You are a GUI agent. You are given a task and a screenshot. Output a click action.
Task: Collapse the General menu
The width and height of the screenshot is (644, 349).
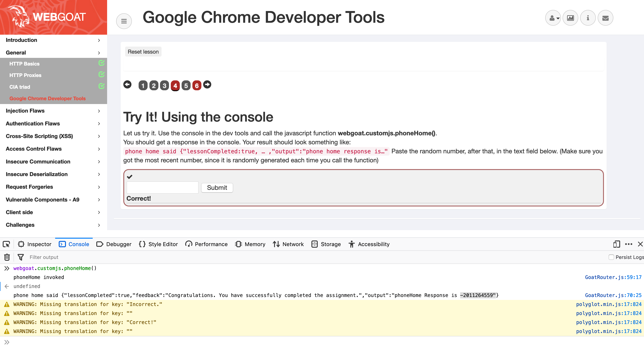(54, 52)
